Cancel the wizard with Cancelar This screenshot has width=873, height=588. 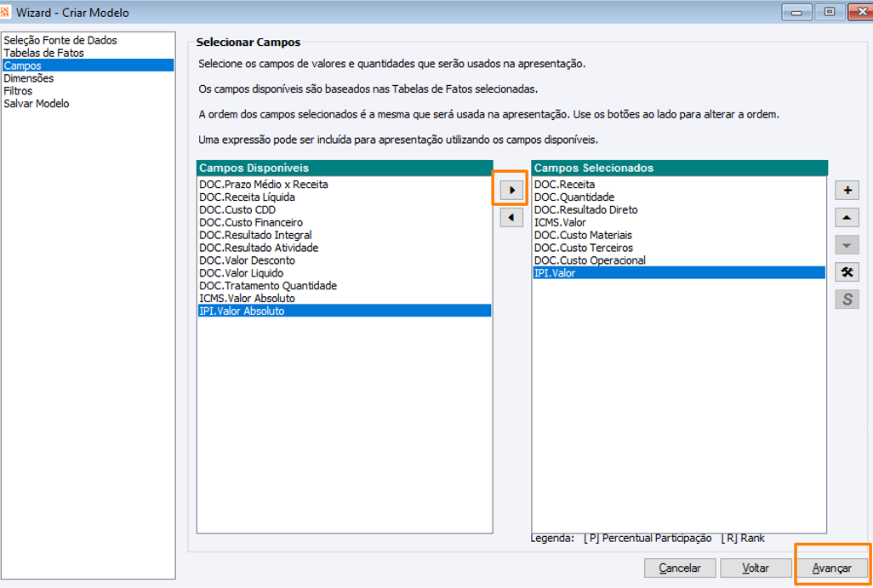[x=680, y=568]
